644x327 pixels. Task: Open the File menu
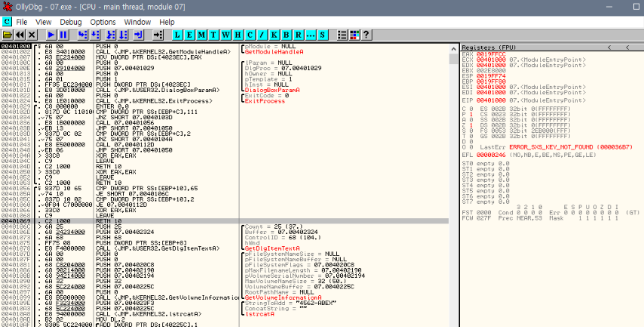click(x=22, y=22)
